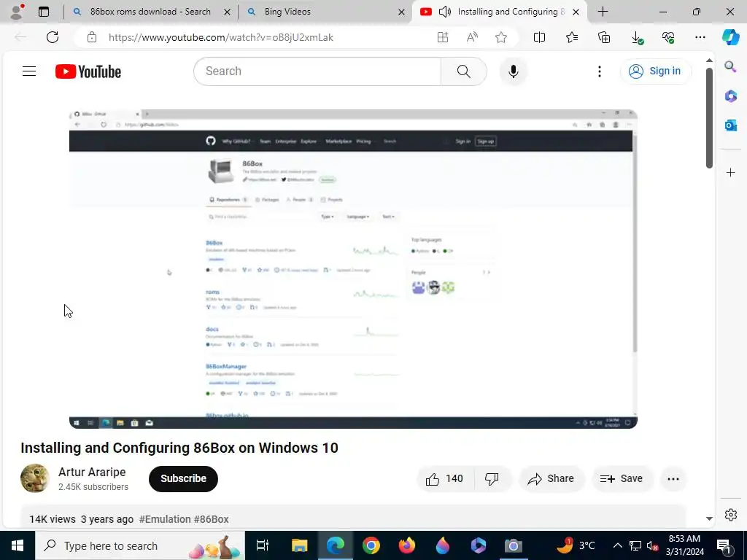Activate Read aloud in address bar
The height and width of the screenshot is (560, 747).
coord(472,37)
